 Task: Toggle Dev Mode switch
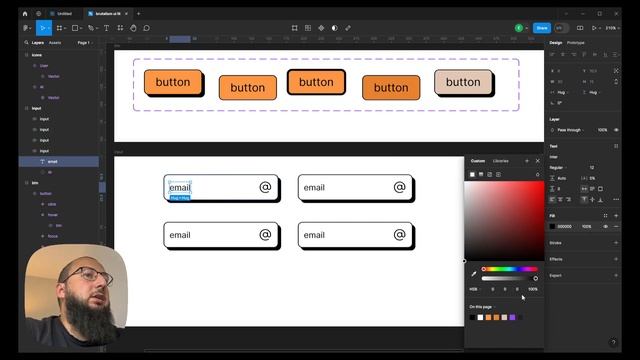(561, 28)
